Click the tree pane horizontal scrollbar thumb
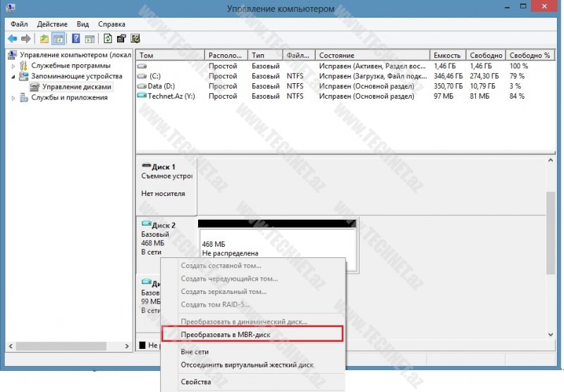This screenshot has height=392, width=564. [x=61, y=346]
